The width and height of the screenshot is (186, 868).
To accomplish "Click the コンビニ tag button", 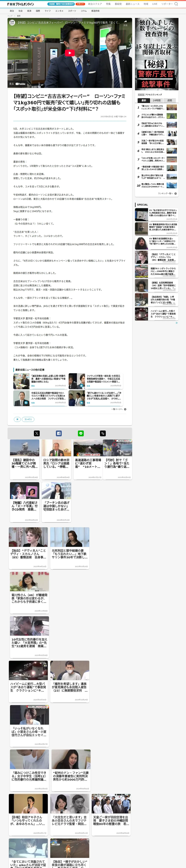I will point(28,419).
